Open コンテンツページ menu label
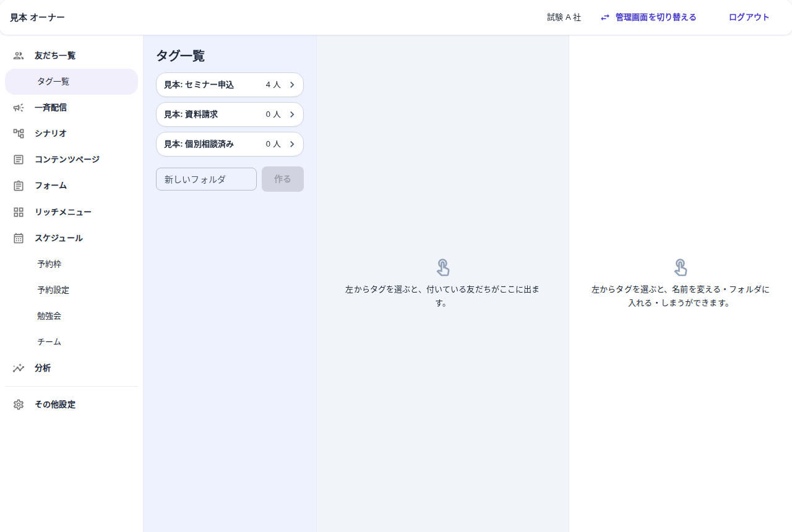 67,160
